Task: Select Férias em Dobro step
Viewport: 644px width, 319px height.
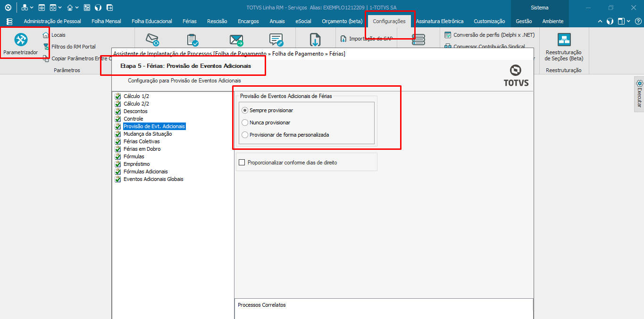Action: tap(142, 149)
